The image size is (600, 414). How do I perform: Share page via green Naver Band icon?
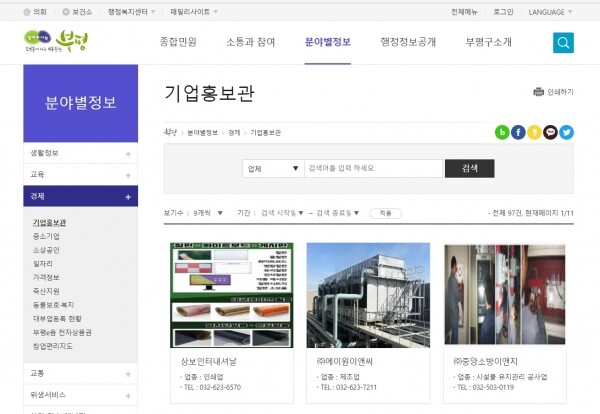[502, 132]
